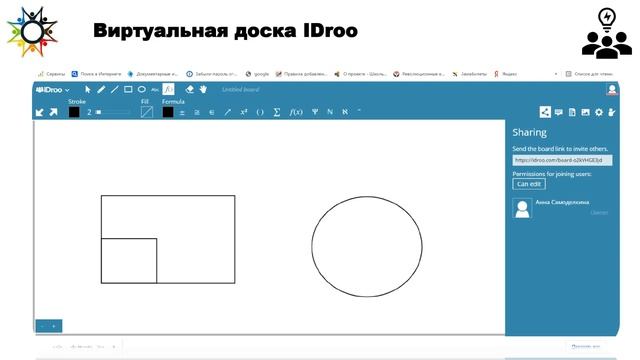Insert parentheses brackets formula

tap(260, 112)
